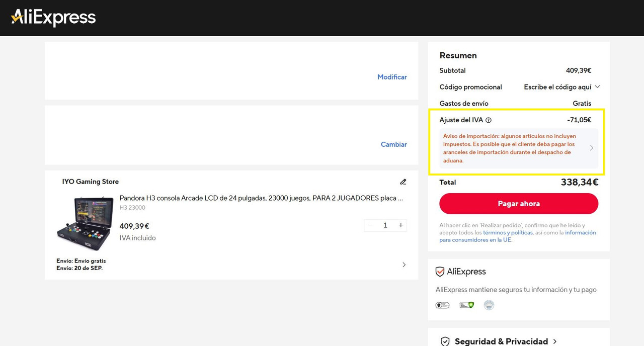The width and height of the screenshot is (644, 346).
Task: Expand the import notice chevron
Action: (x=591, y=148)
